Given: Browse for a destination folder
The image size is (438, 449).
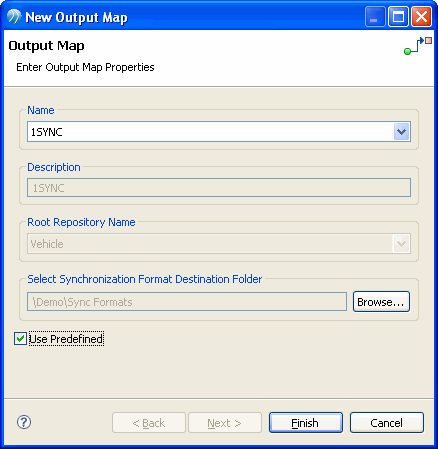Looking at the screenshot, I should click(x=381, y=302).
